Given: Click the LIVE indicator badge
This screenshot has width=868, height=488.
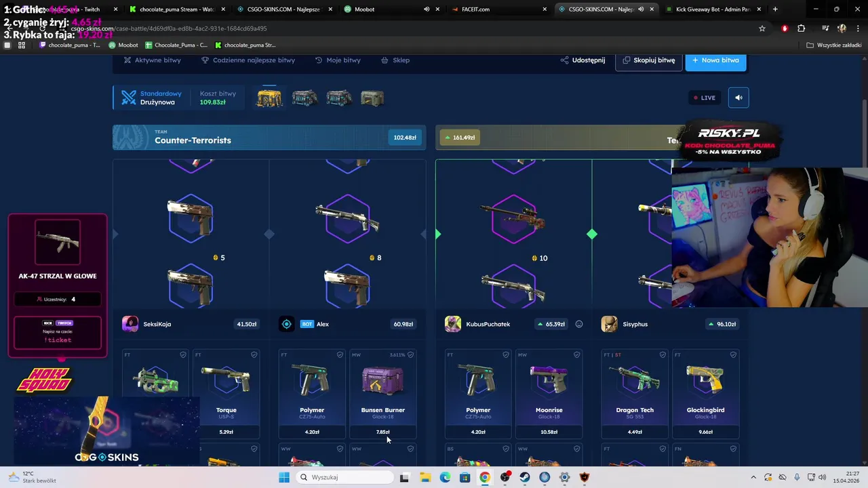Looking at the screenshot, I should [x=704, y=98].
